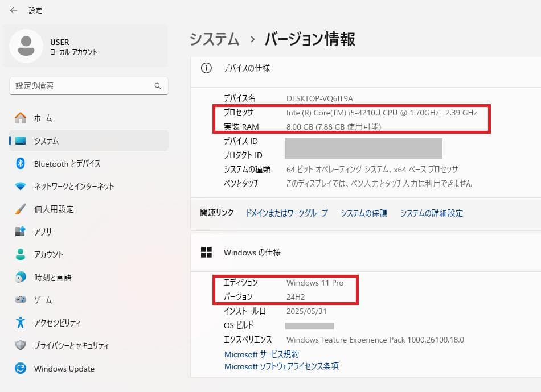
Task: Open システムの保護 link
Action: click(x=364, y=213)
